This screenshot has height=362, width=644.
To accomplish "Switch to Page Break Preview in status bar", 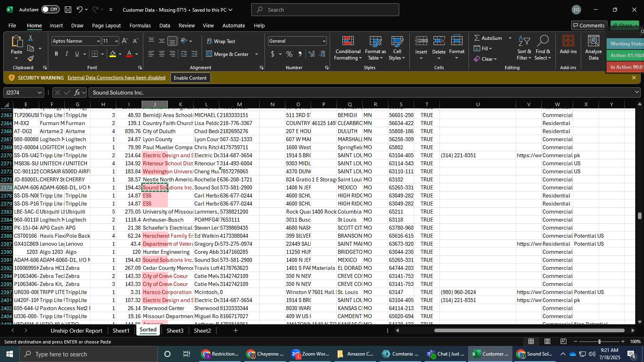I will 563,341.
